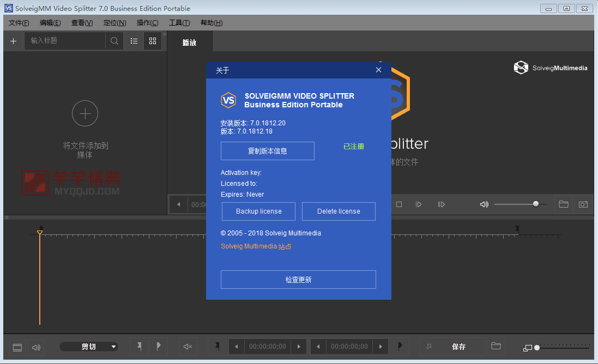Click the VS application icon in title bar

(x=8, y=8)
